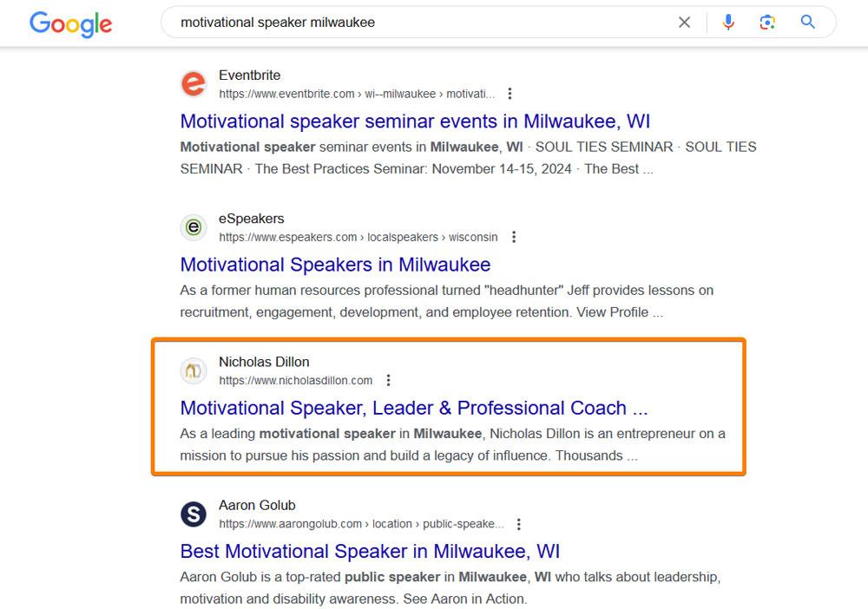Click in the search box with "motivational speaker milwaukee"
The height and width of the screenshot is (609, 868).
(x=421, y=23)
